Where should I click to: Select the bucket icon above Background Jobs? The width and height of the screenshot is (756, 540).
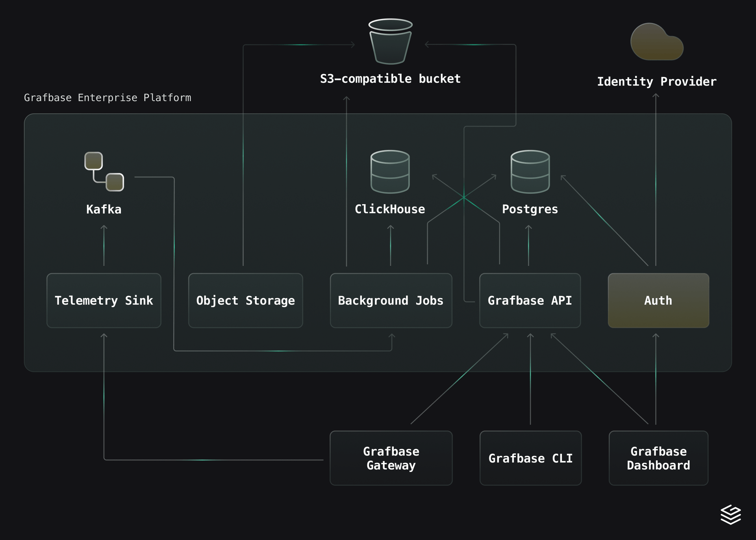pos(390,41)
